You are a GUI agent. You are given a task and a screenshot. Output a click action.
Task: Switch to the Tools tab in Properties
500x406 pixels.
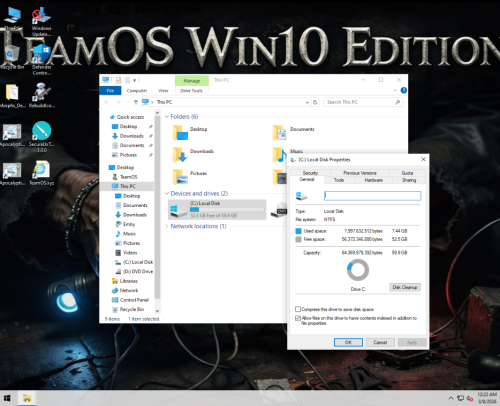pos(339,180)
